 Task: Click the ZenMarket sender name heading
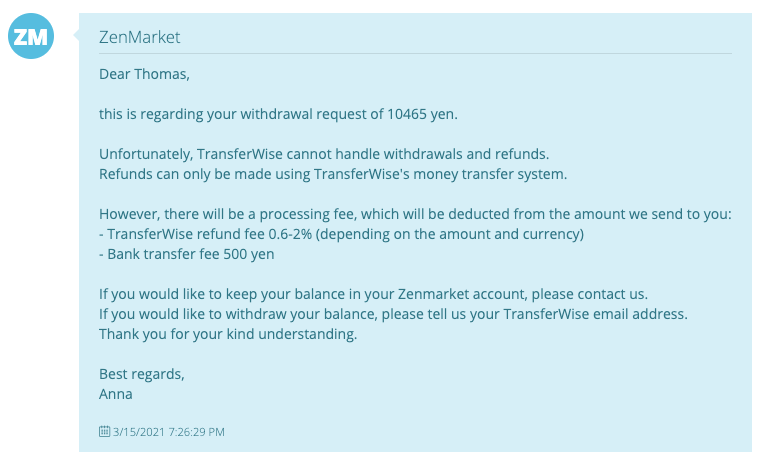click(140, 37)
